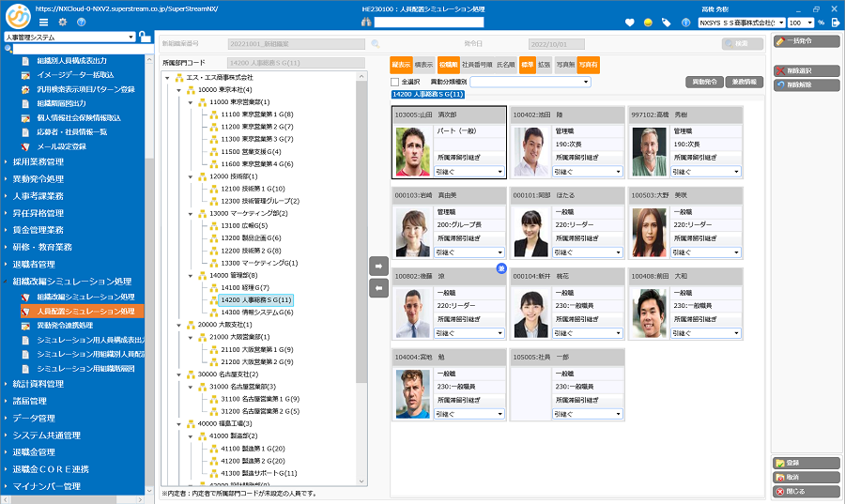Image resolution: width=845 pixels, height=504 pixels.
Task: Check the 全選択 checkbox
Action: click(x=395, y=82)
